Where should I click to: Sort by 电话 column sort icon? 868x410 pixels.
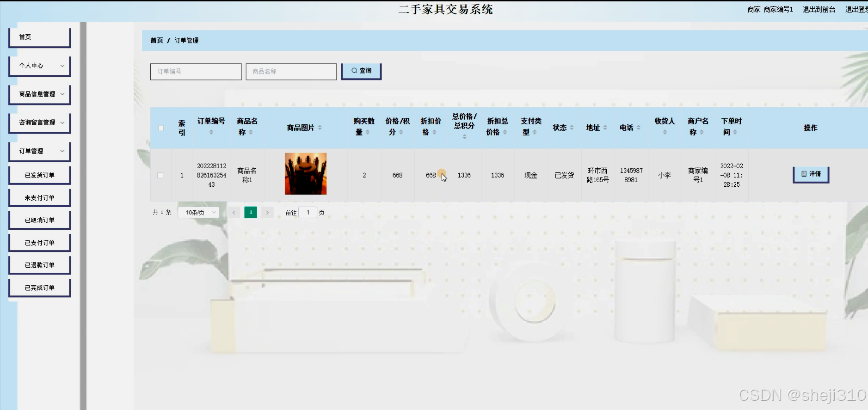pyautogui.click(x=638, y=128)
